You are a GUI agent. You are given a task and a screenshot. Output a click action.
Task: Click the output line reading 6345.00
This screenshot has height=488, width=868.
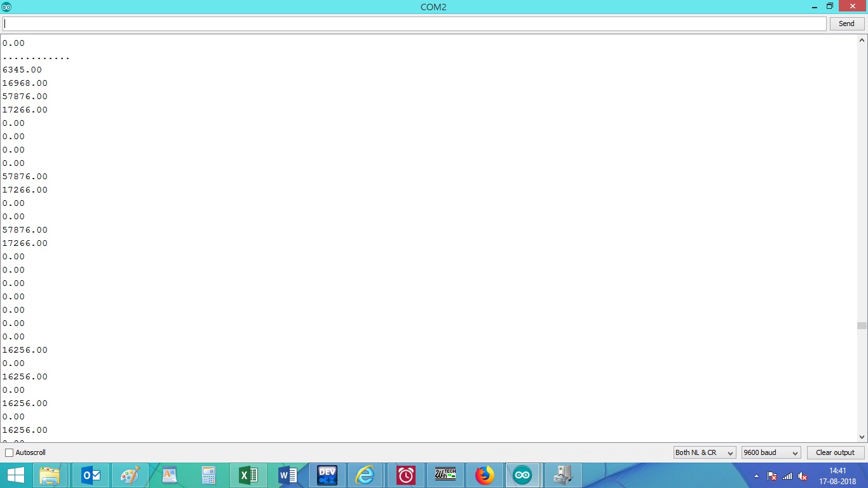22,70
